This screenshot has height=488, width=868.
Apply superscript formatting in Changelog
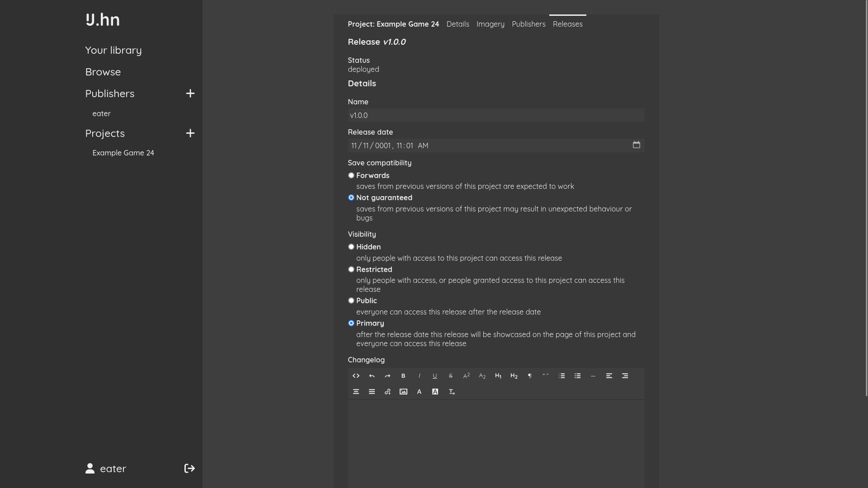coord(467,376)
